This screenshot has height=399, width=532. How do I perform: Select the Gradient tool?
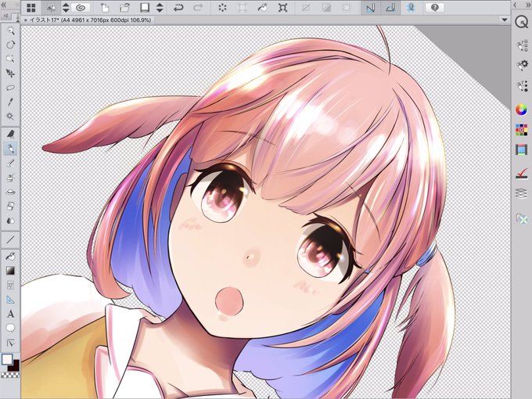coord(10,271)
